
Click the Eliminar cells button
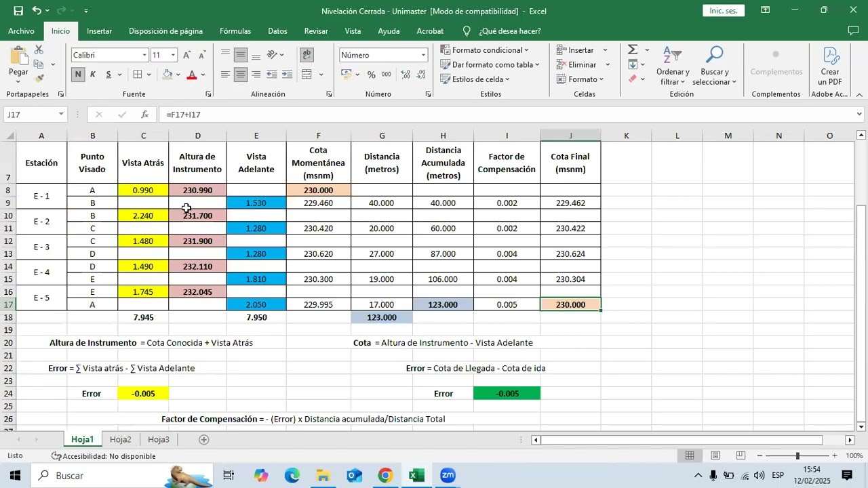point(577,64)
